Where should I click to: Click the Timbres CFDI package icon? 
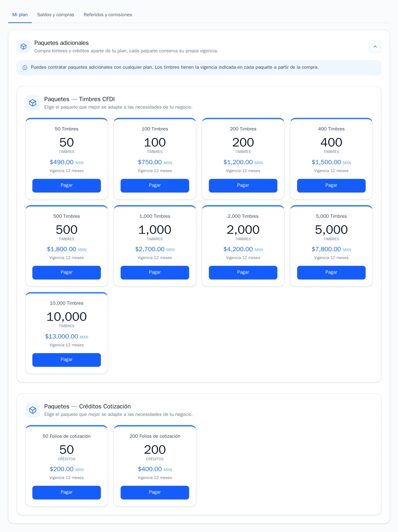[33, 103]
